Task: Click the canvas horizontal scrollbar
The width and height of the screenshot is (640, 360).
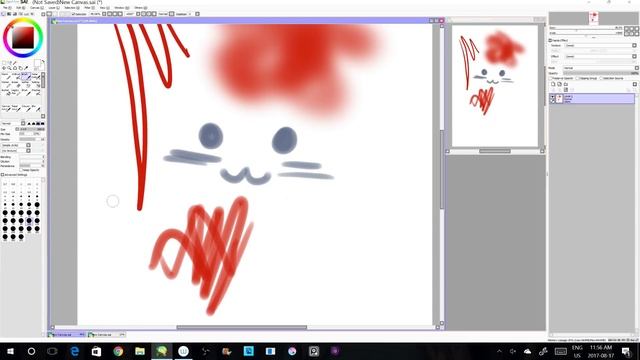Action: (x=242, y=327)
